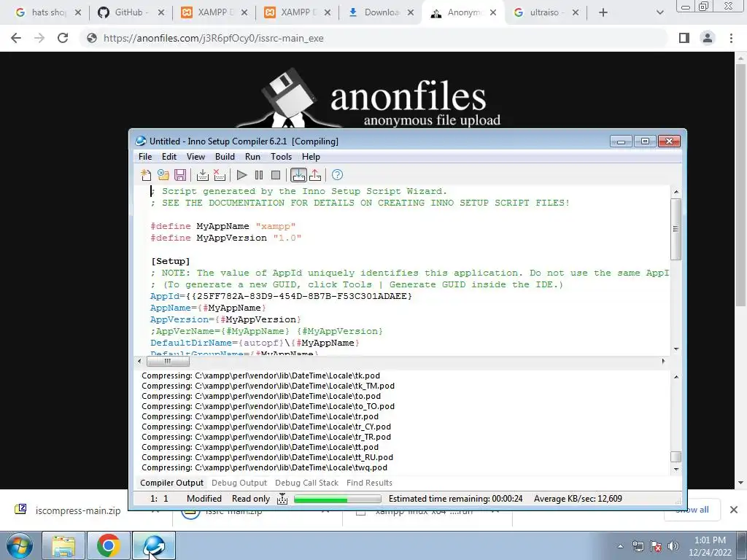Open the Tools menu

click(x=281, y=157)
